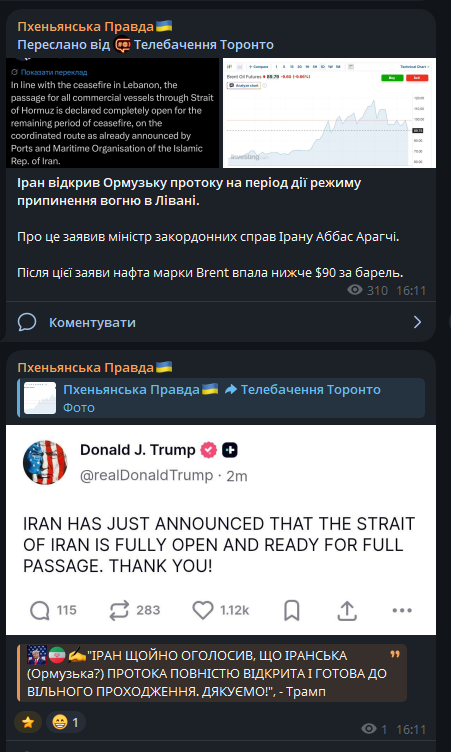
Task: Click the Donald J. Trump avatar image
Action: coord(45,462)
